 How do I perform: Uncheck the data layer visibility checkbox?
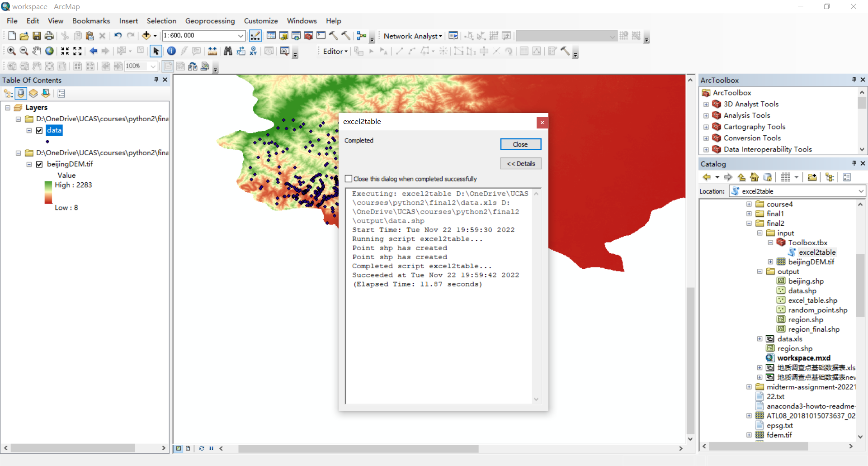(x=39, y=130)
